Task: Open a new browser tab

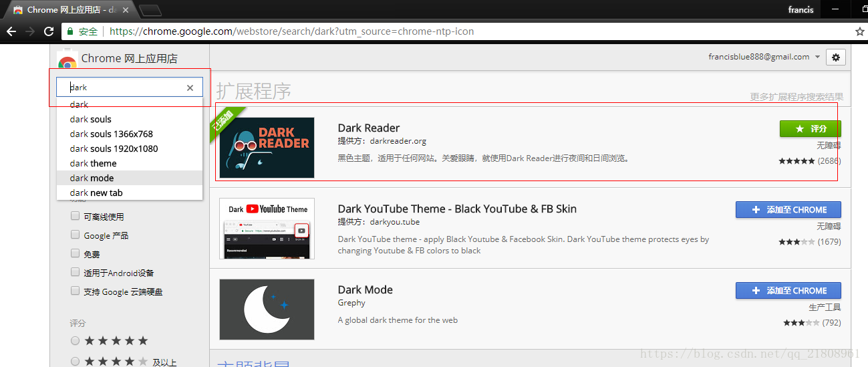Action: (x=150, y=10)
